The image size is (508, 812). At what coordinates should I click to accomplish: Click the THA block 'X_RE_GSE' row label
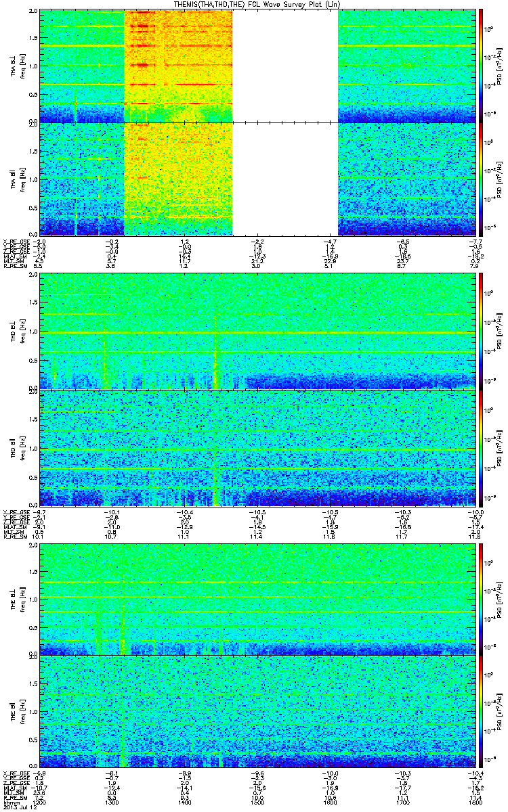click(x=16, y=242)
